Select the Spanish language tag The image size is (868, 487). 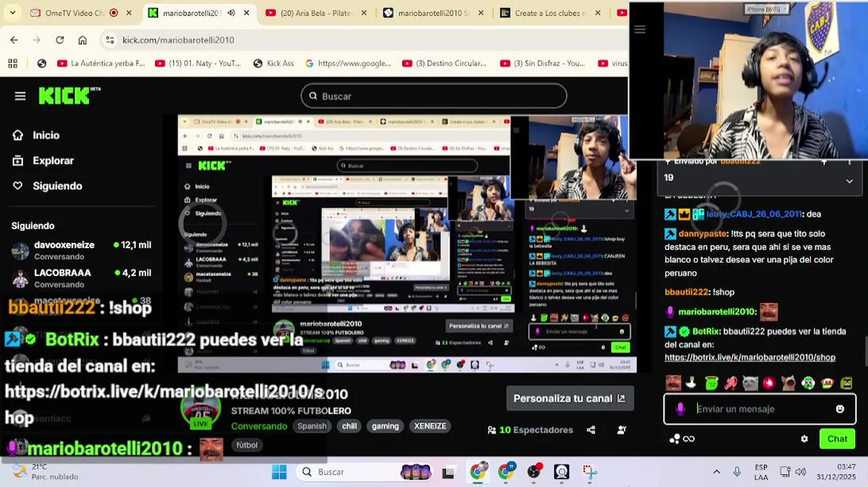[x=312, y=426]
